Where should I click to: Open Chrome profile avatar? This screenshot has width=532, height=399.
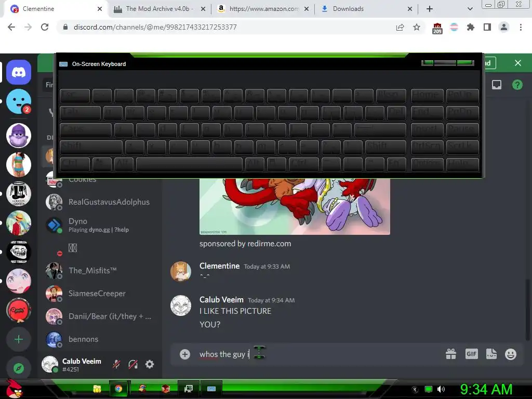coord(504,27)
